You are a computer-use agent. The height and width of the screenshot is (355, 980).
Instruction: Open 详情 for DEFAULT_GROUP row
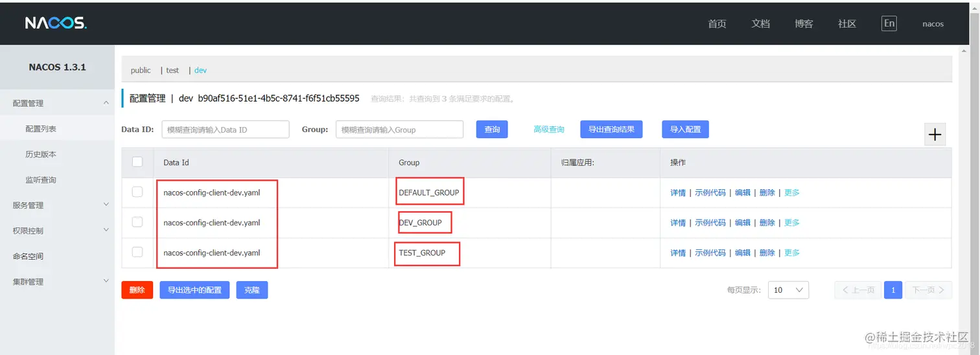[x=678, y=192]
